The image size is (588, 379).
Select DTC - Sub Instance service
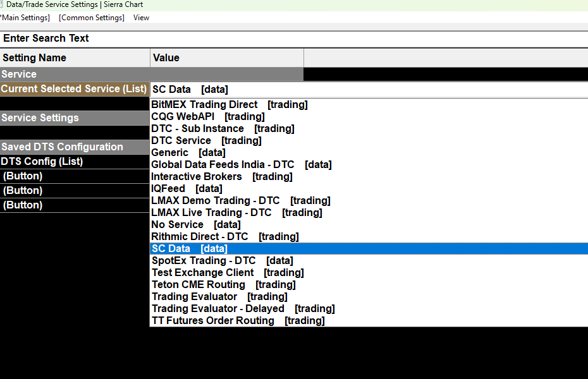369,128
